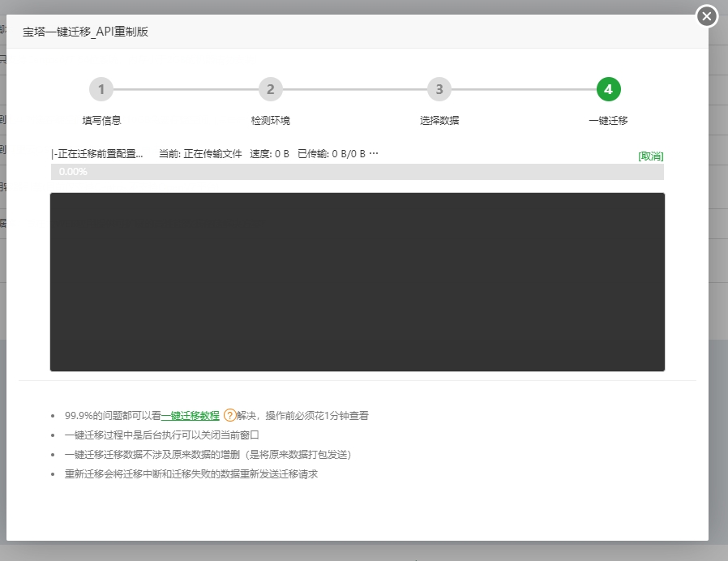
Task: Click the 填写信息 step label
Action: [x=101, y=121]
